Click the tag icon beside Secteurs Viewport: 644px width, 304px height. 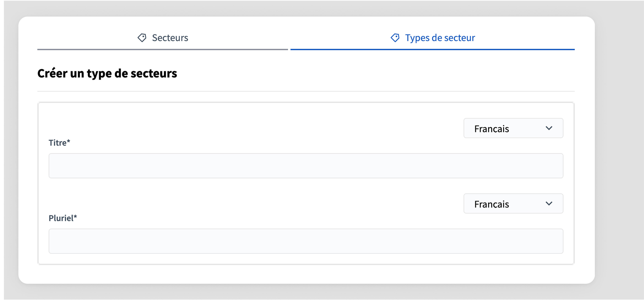tap(142, 38)
